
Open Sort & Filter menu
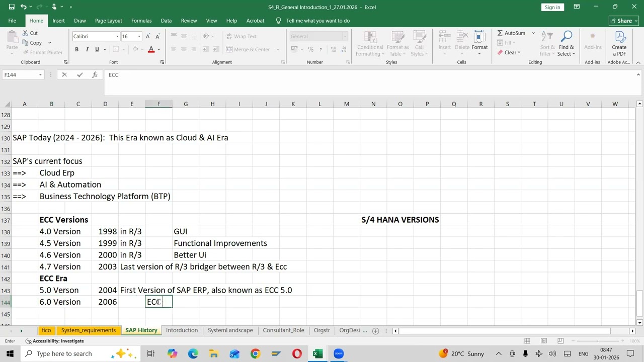click(x=547, y=44)
